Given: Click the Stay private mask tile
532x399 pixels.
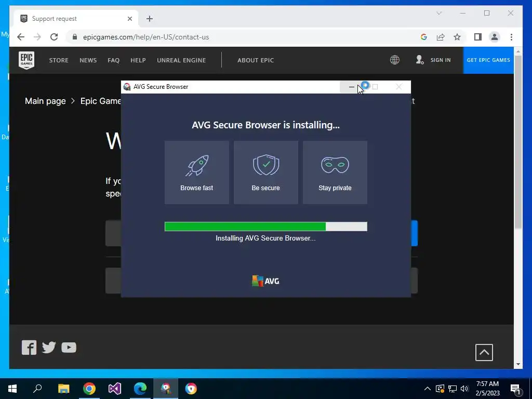Looking at the screenshot, I should click(335, 172).
